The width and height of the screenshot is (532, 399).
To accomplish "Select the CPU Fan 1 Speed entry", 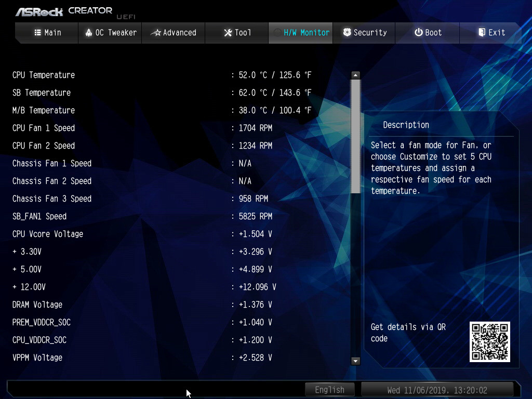I will click(44, 128).
